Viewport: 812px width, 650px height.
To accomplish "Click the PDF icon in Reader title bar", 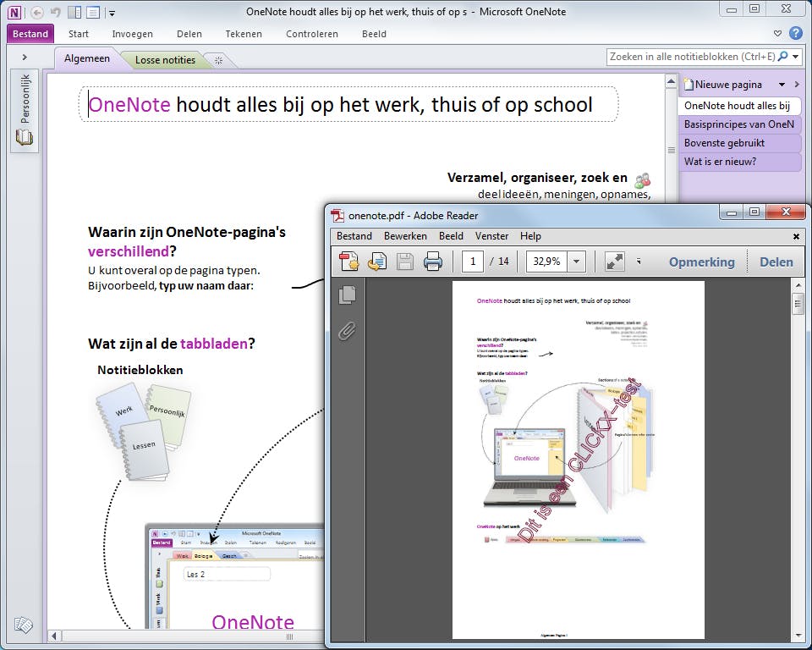I will point(337,215).
